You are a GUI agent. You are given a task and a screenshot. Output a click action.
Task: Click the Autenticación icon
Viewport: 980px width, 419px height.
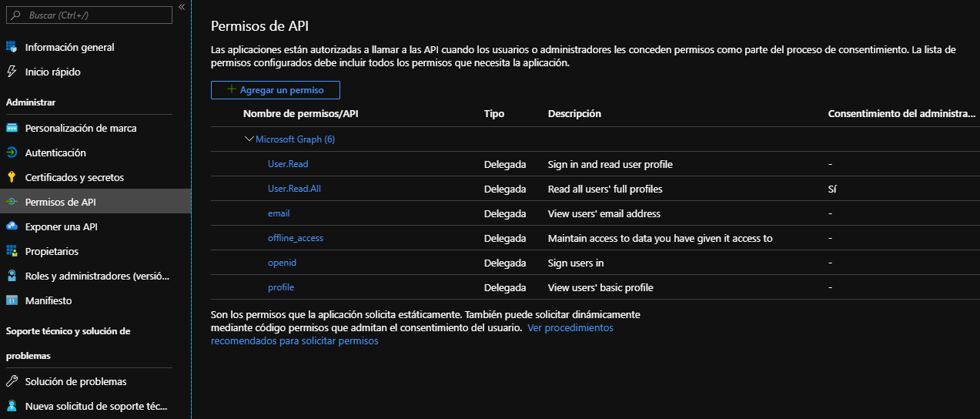tap(12, 153)
